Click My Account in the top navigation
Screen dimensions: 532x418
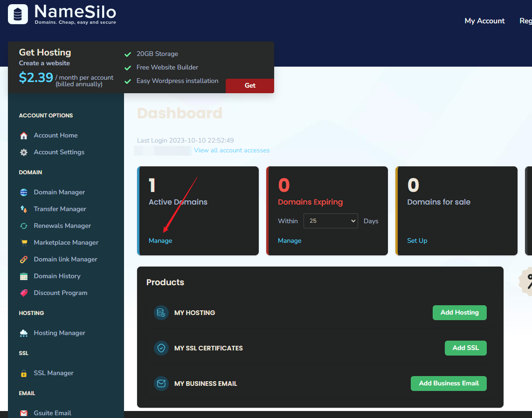click(484, 21)
